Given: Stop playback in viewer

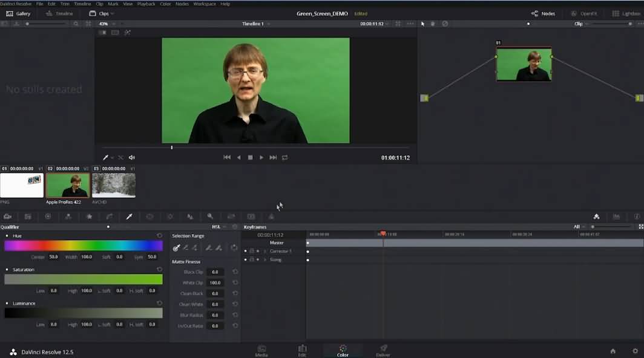Looking at the screenshot, I should click(250, 157).
